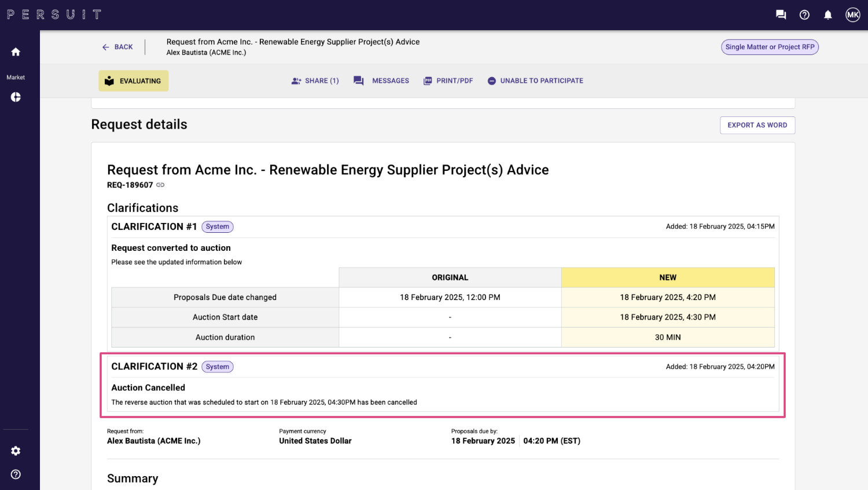Open the sidebar help icon at bottom
The width and height of the screenshot is (868, 490).
pos(16,474)
